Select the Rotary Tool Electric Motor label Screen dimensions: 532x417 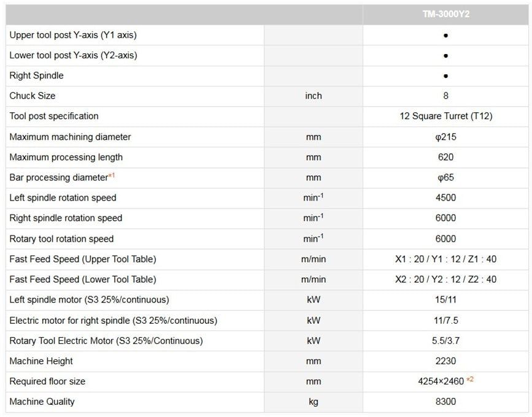(106, 340)
